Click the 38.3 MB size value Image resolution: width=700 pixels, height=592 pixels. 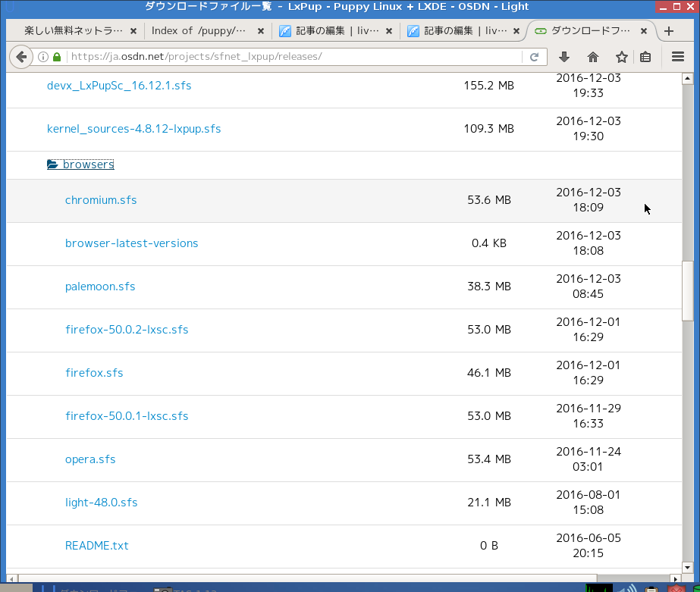click(489, 287)
